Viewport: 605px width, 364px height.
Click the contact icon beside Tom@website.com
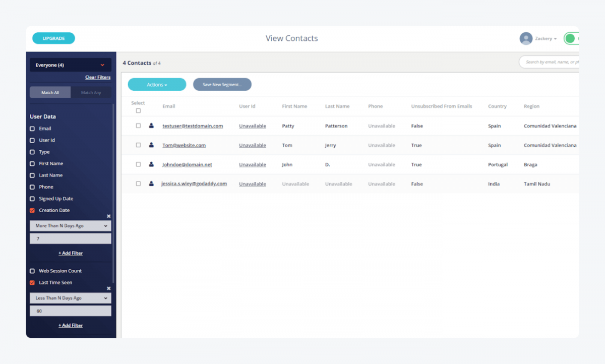click(151, 145)
